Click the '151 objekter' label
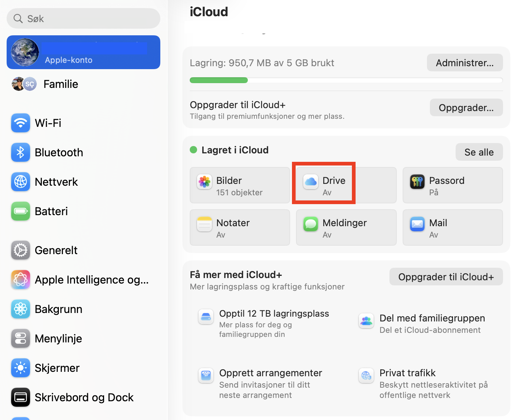The image size is (517, 420). (x=239, y=192)
